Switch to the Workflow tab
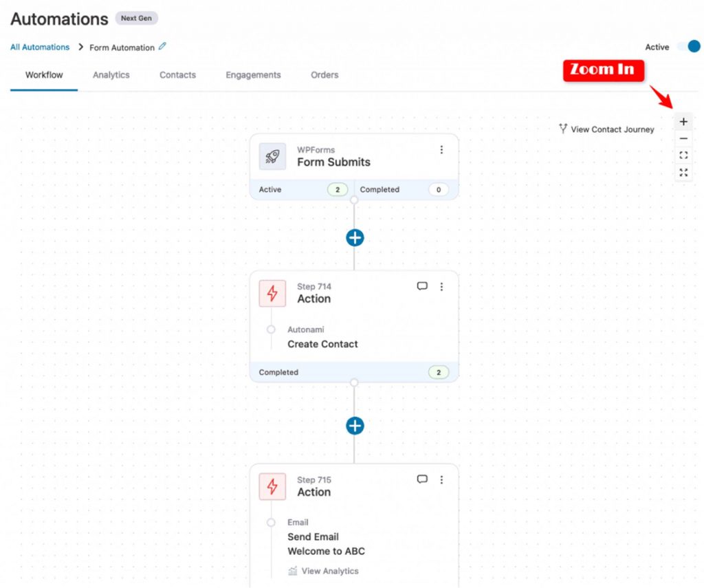The width and height of the screenshot is (704, 588). point(44,75)
